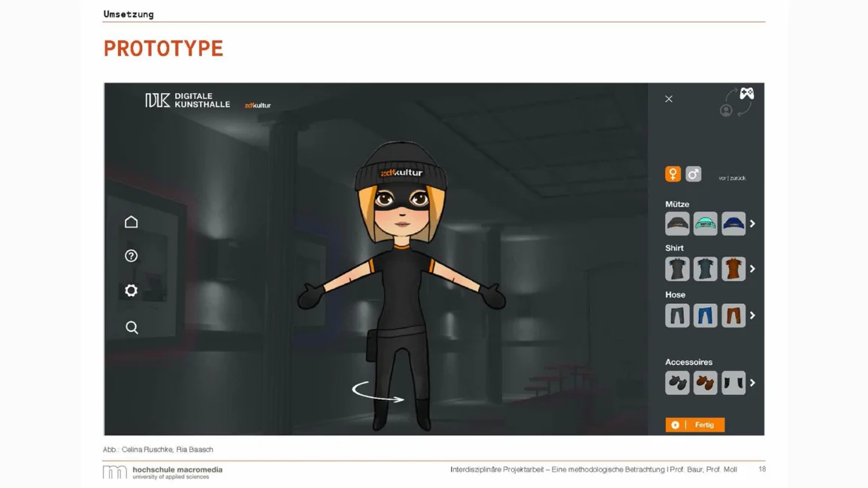Choose the orange shirt
The width and height of the screenshot is (868, 488).
coord(733,269)
